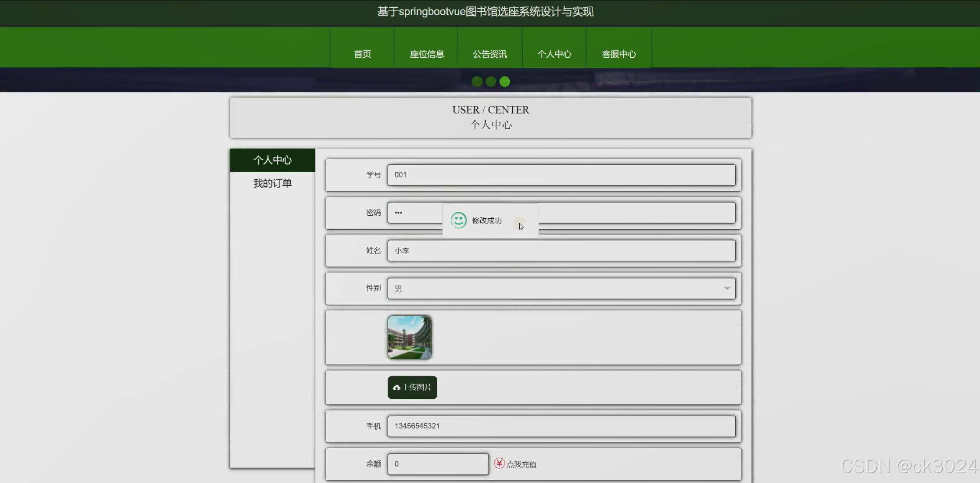The height and width of the screenshot is (483, 980).
Task: Open 客服中心 customer service menu
Action: (x=619, y=54)
